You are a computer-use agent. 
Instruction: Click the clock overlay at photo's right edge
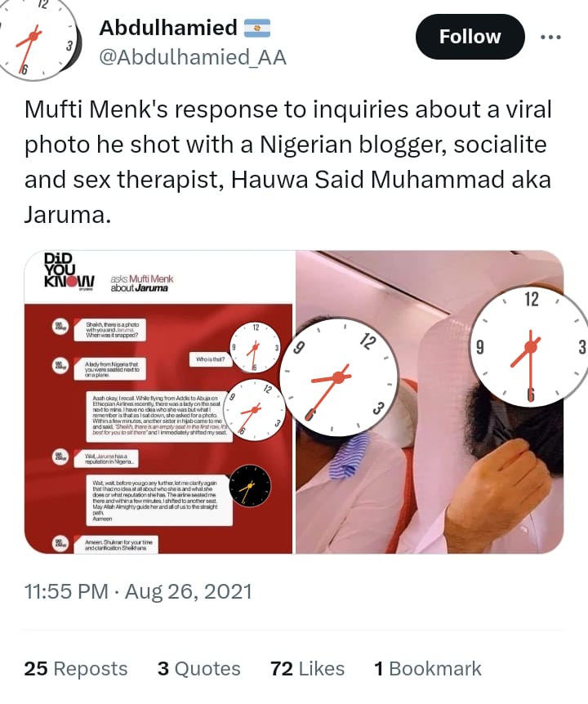point(530,346)
